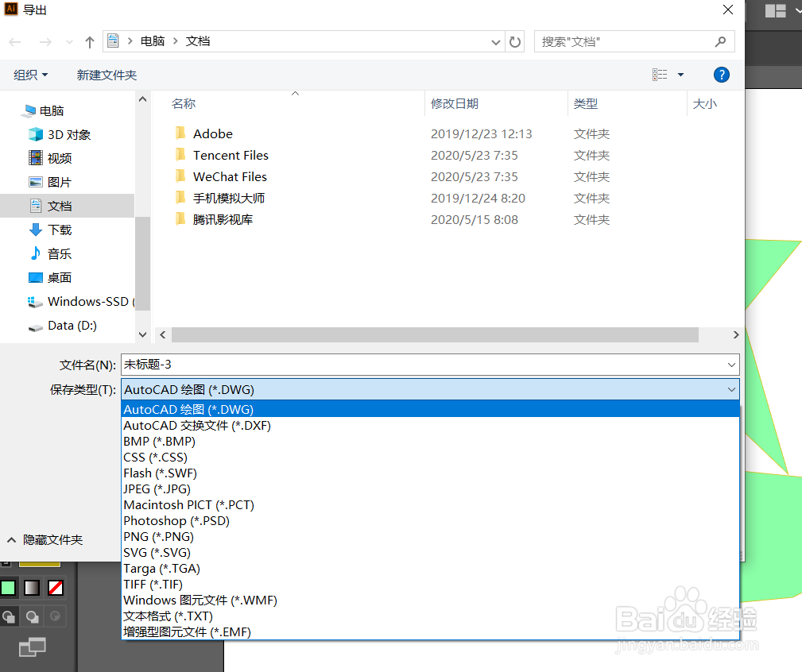Viewport: 802px width, 672px height.
Task: Collapse folders with 隐藏文件夹
Action: pyautogui.click(x=45, y=540)
